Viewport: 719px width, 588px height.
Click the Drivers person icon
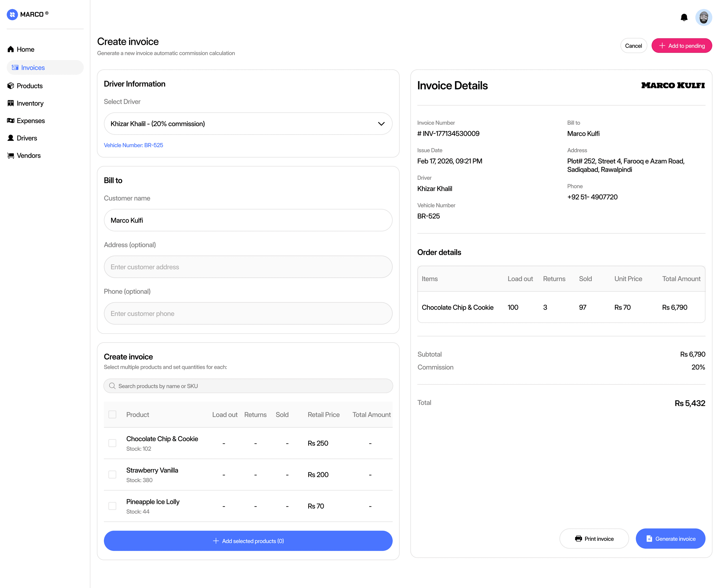pos(11,138)
